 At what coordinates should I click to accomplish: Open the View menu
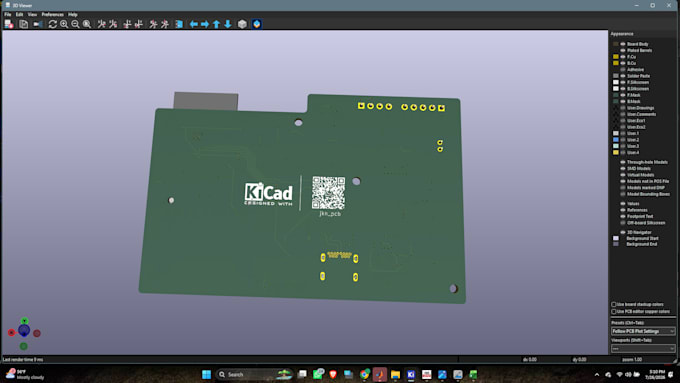point(33,14)
